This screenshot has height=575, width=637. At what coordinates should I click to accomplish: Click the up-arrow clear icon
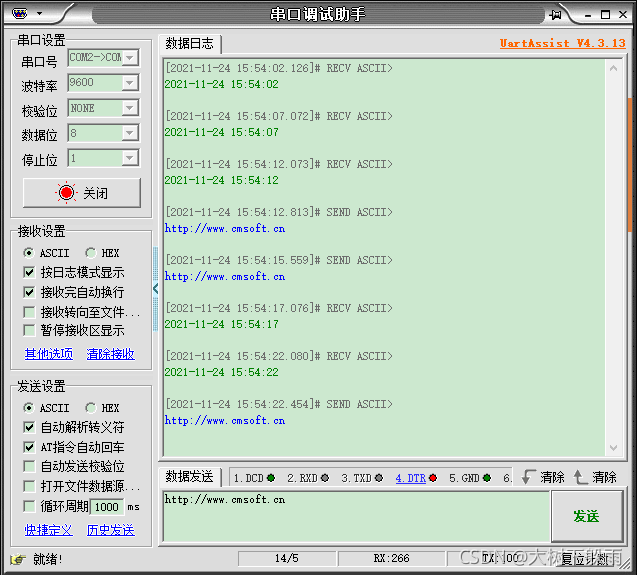580,477
